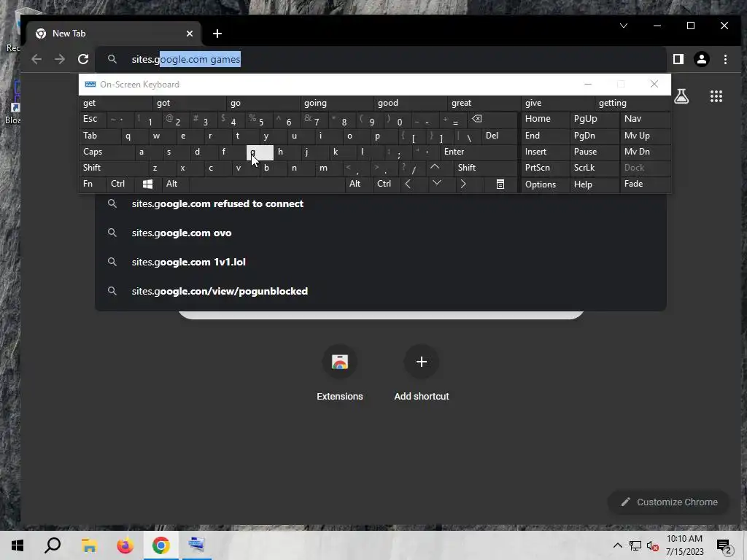The width and height of the screenshot is (747, 560).
Task: Close the New Tab tab
Action: point(190,34)
